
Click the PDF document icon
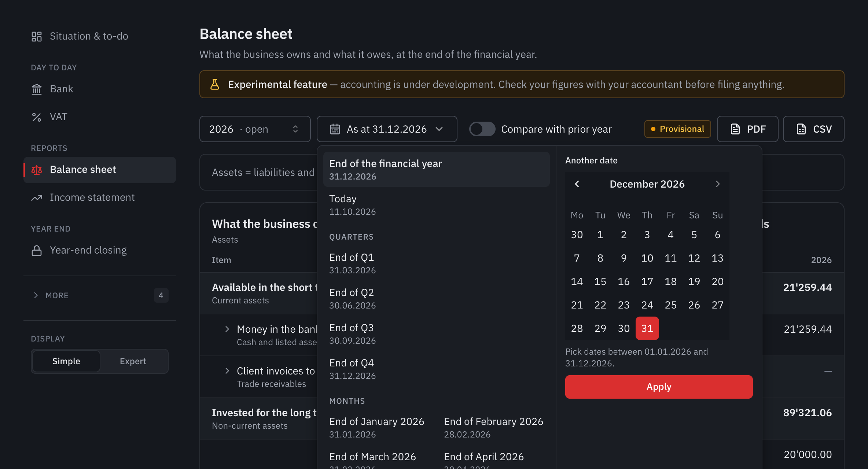tap(735, 129)
